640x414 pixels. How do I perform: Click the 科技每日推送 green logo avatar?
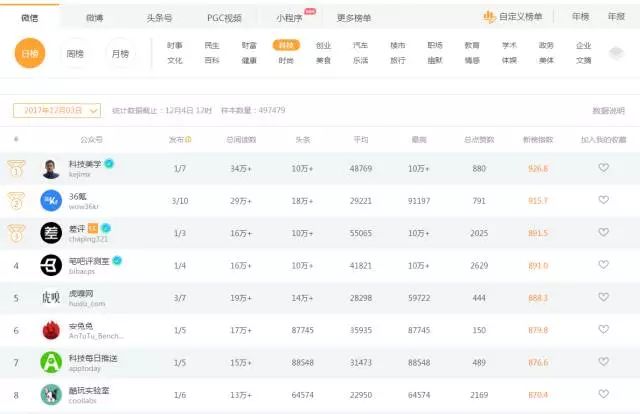point(51,362)
